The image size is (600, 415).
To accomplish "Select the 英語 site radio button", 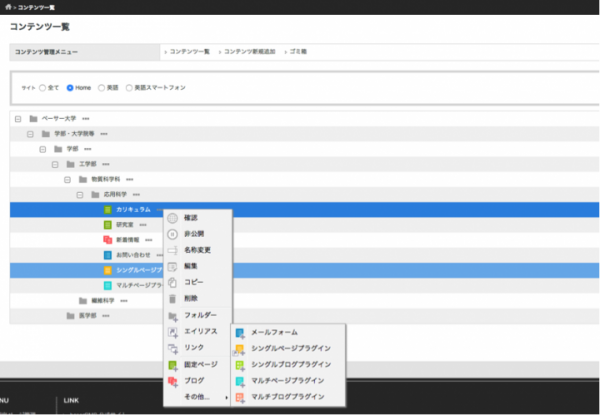I will pos(101,88).
